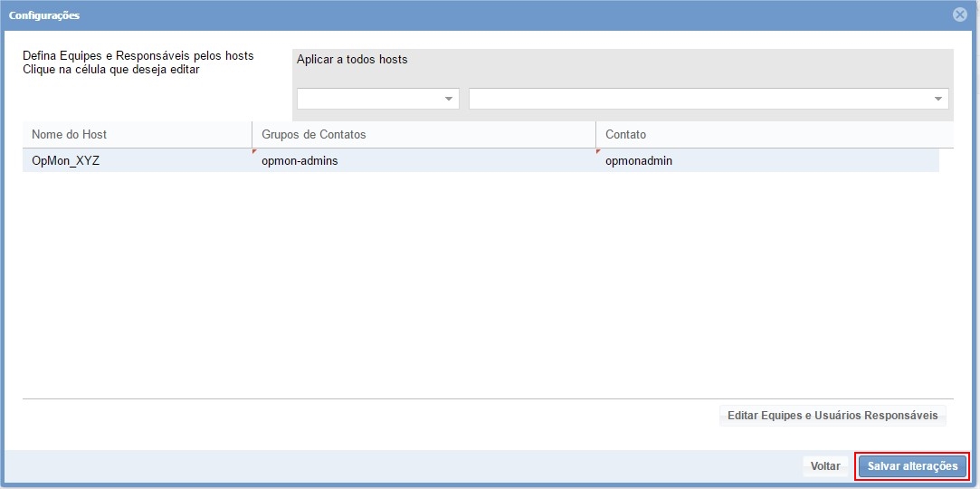
Task: Close the Configurações dialog with the X icon
Action: point(960,14)
